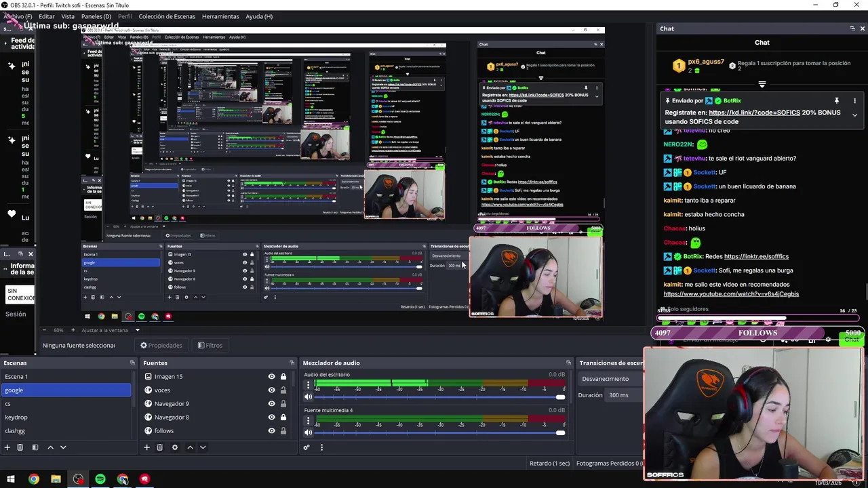Toggle visibility of Imagen 15 source
This screenshot has height=488, width=868.
[271, 377]
